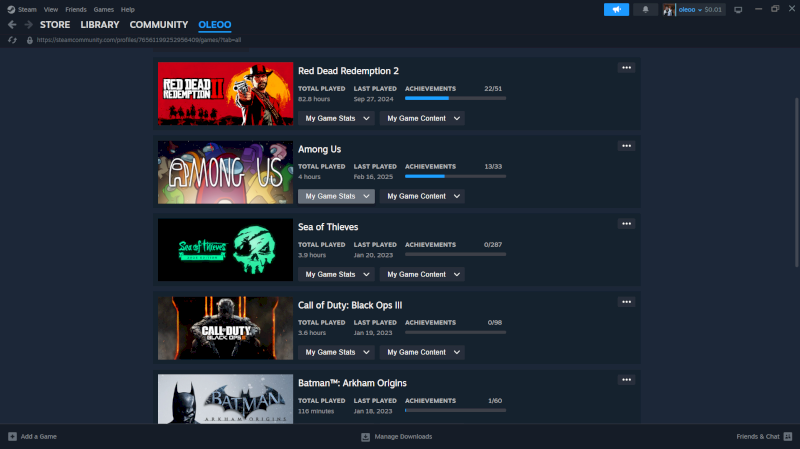Click the Friends & Chat label

click(x=758, y=436)
